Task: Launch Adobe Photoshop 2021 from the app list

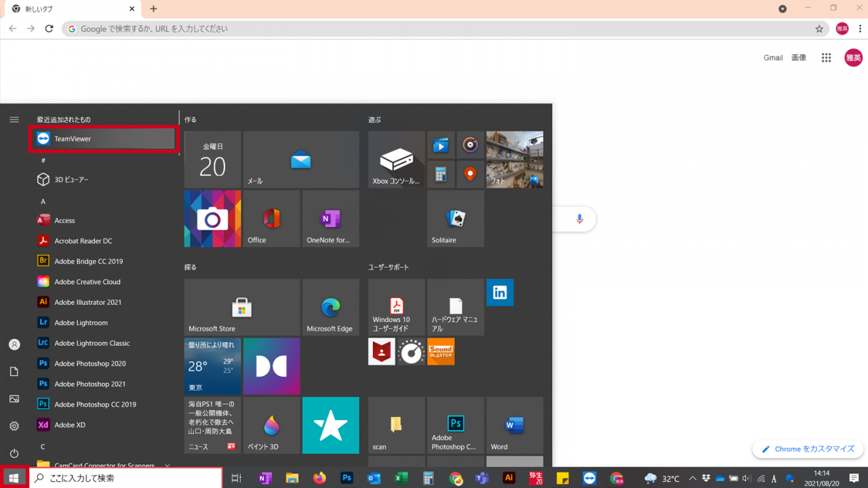Action: click(x=104, y=384)
